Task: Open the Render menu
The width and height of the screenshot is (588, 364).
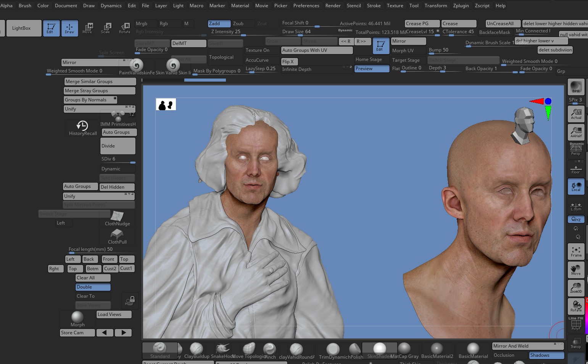Action: tap(333, 5)
